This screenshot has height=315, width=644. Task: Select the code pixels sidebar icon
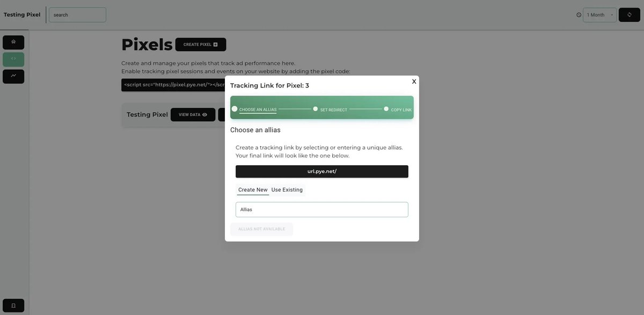[13, 59]
